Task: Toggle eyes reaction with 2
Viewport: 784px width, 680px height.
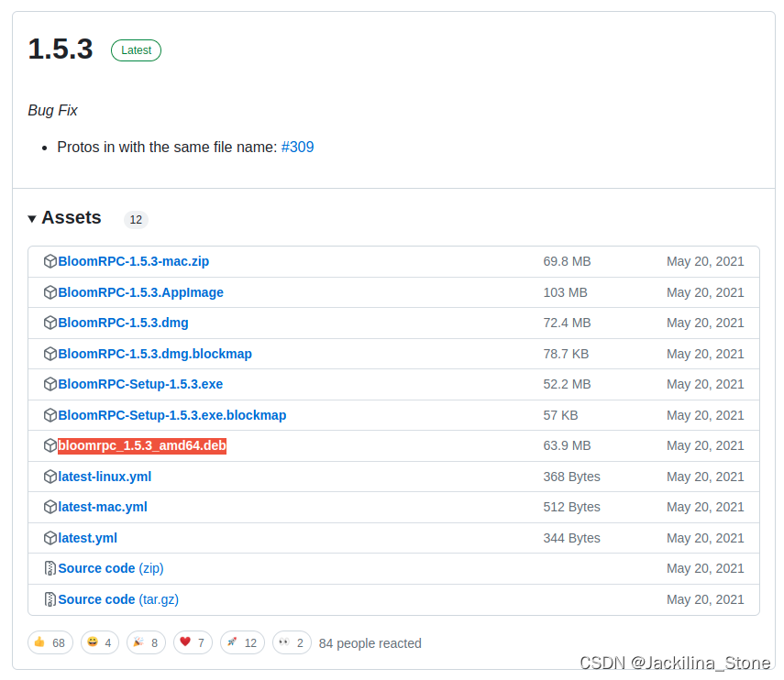Action: [292, 642]
